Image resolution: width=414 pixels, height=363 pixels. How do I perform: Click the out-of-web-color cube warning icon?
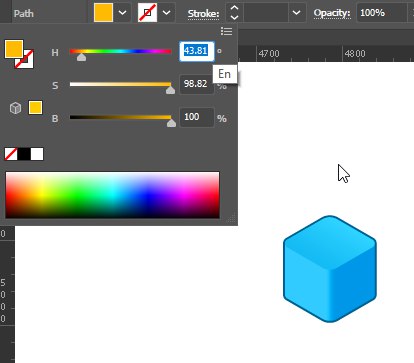coord(15,108)
